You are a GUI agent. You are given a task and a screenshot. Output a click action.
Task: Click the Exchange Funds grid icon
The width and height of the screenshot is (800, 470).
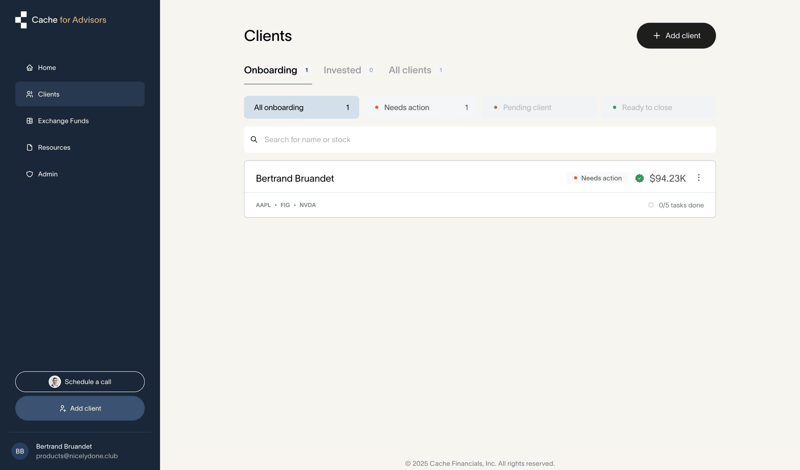(30, 121)
